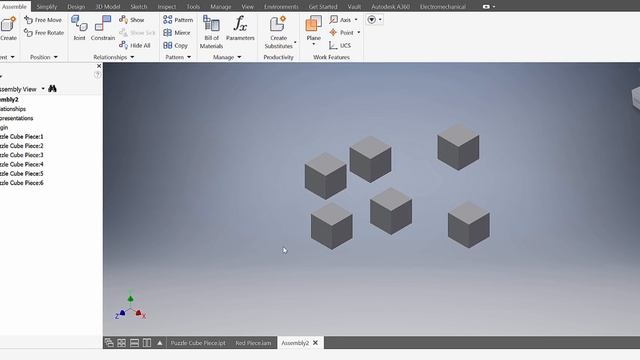Open Bill of Materials

pyautogui.click(x=211, y=32)
